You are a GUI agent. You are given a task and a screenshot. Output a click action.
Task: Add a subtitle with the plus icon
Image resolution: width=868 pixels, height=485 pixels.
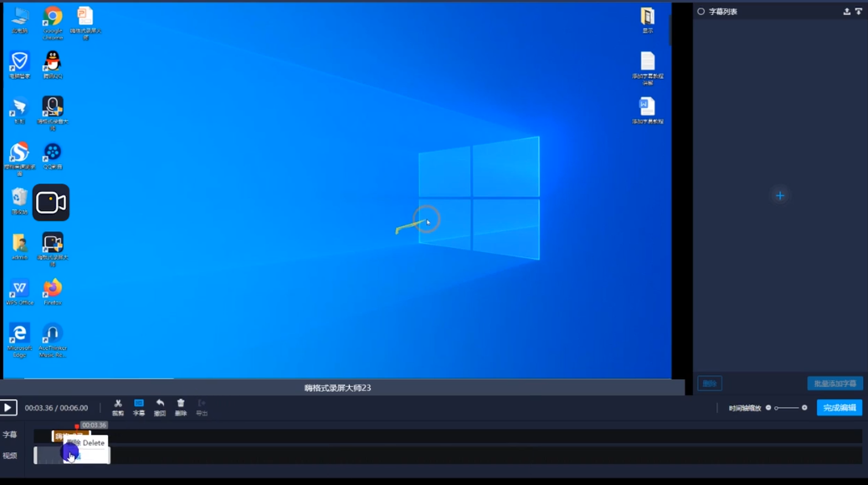(780, 196)
